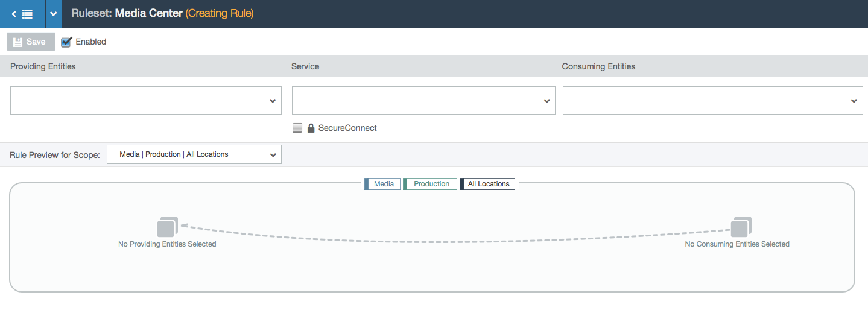Open the Service dropdown

click(423, 100)
